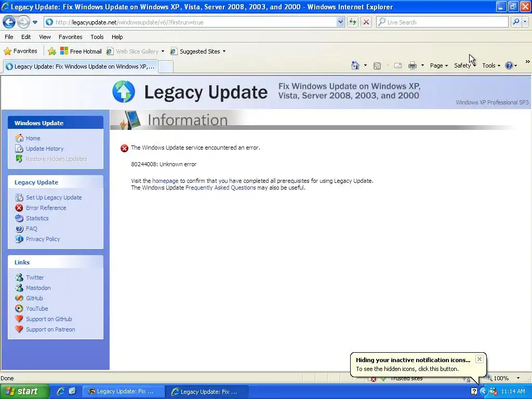Screen dimensions: 532x399
Task: Click the RSS feeds icon
Action: [x=377, y=66]
